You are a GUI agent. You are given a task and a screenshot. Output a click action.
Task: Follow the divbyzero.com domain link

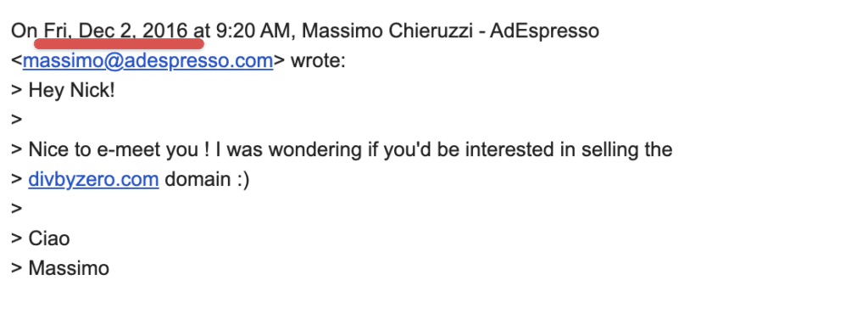93,179
